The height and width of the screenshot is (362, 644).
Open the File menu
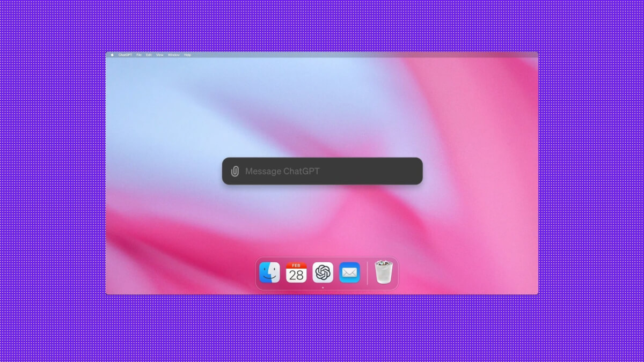coord(139,55)
